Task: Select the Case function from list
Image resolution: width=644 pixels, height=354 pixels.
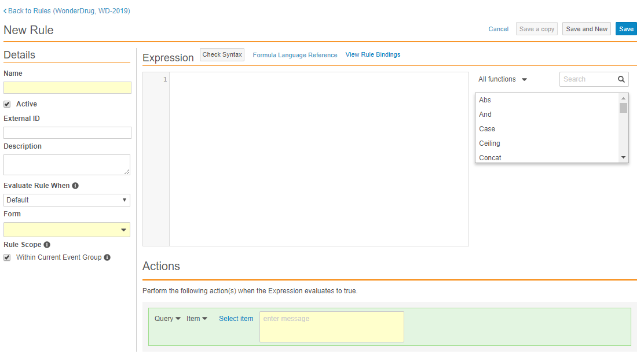Action: [x=487, y=129]
